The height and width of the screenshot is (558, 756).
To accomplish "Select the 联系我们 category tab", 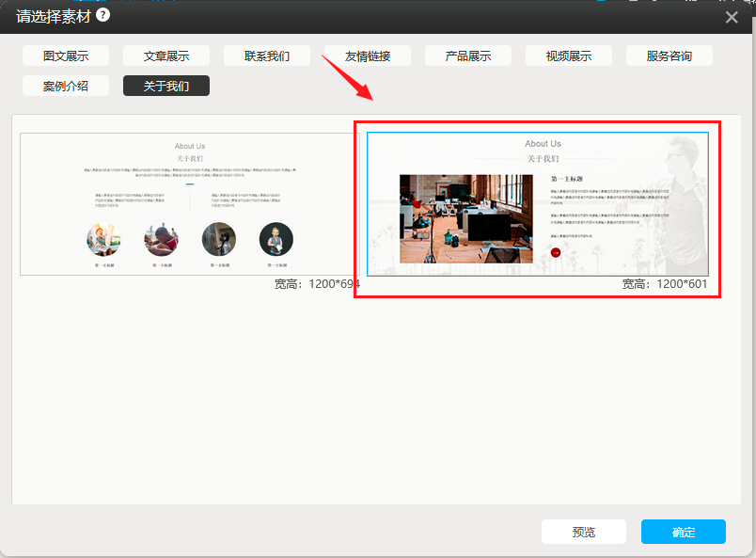I will click(267, 56).
